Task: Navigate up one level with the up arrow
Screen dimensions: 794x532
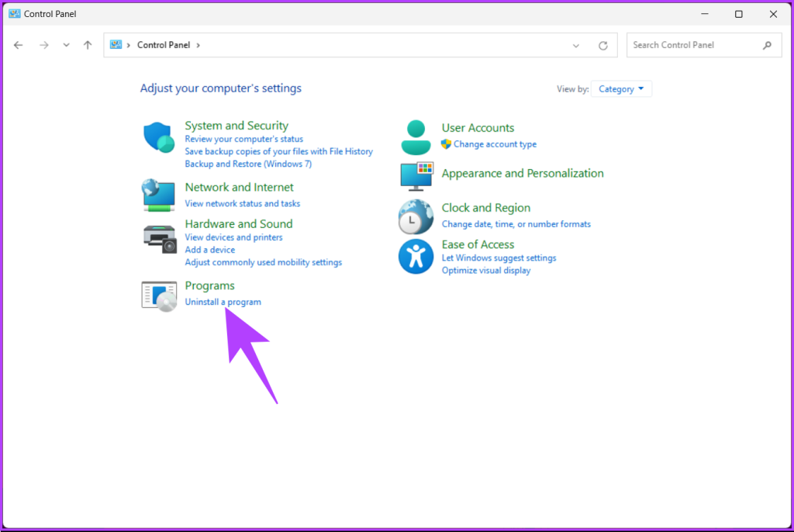Action: [x=88, y=45]
